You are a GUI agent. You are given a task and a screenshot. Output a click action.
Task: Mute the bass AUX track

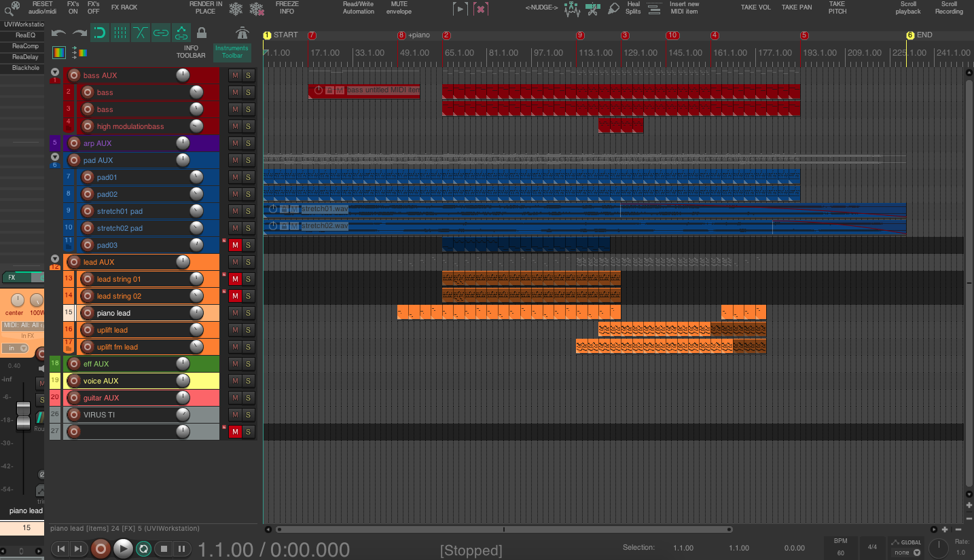tap(235, 75)
